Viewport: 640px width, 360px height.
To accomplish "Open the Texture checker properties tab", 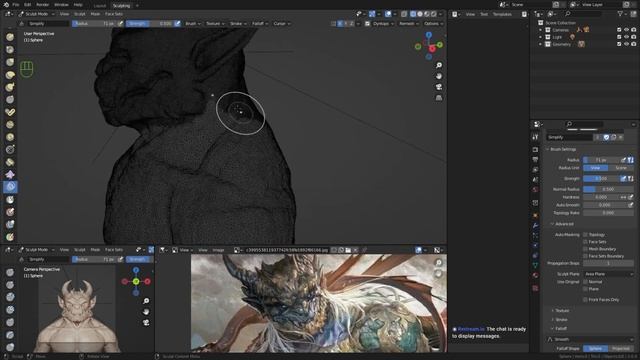I will [x=535, y=289].
